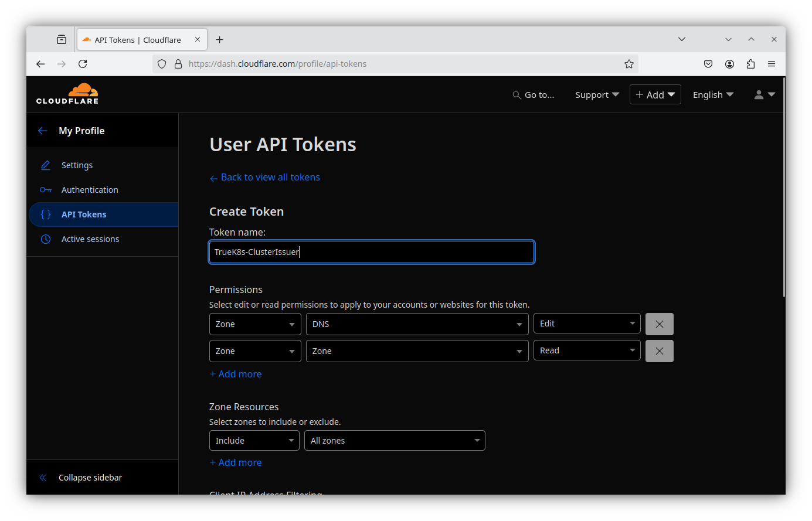Open Settings in the profile sidebar
This screenshot has height=521, width=812.
(77, 165)
